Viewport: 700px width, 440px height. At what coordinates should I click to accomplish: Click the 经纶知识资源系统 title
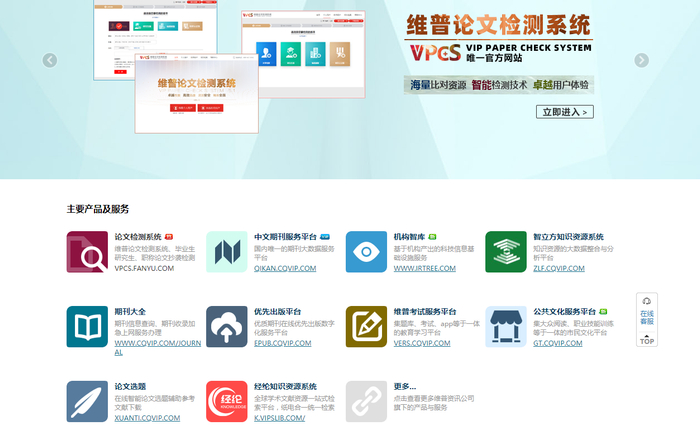tap(285, 386)
